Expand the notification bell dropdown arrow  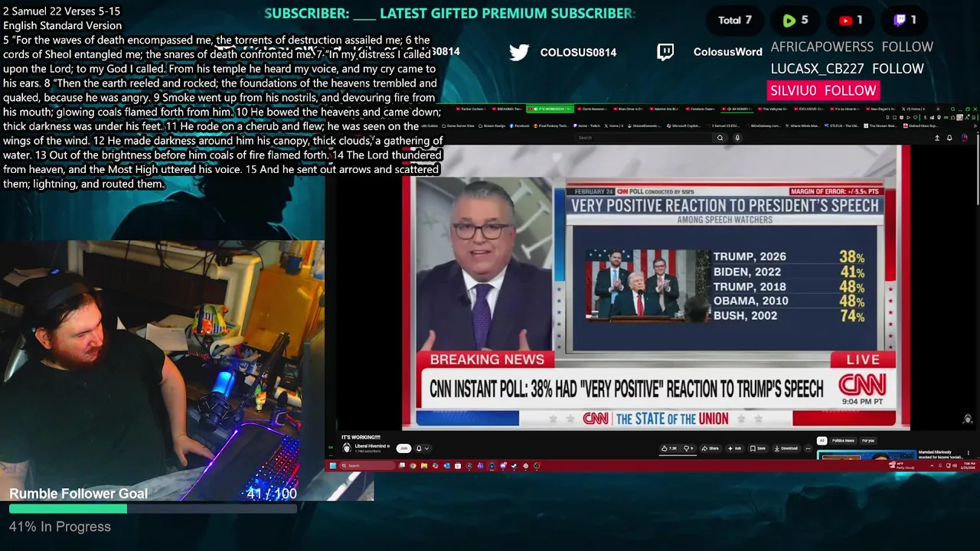tap(426, 448)
